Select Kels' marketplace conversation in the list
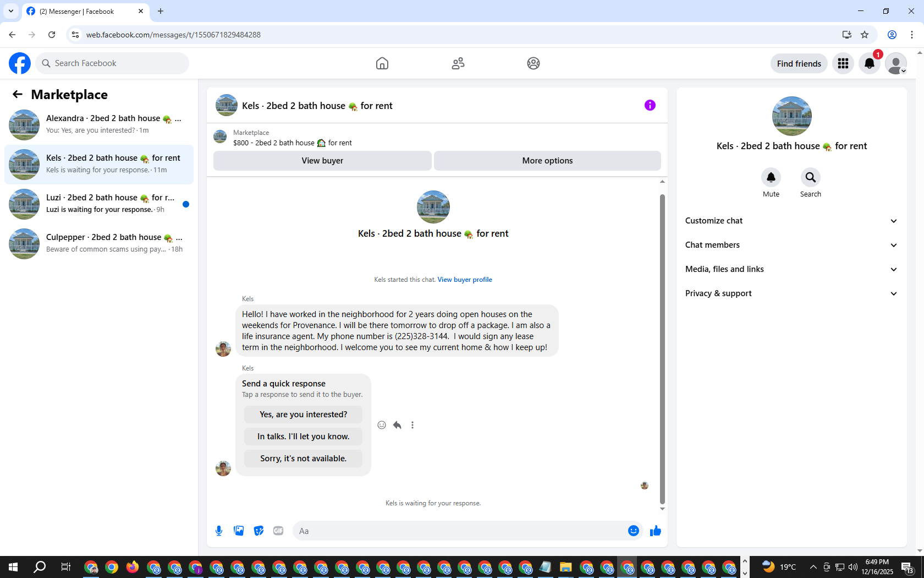This screenshot has width=924, height=578. point(99,165)
